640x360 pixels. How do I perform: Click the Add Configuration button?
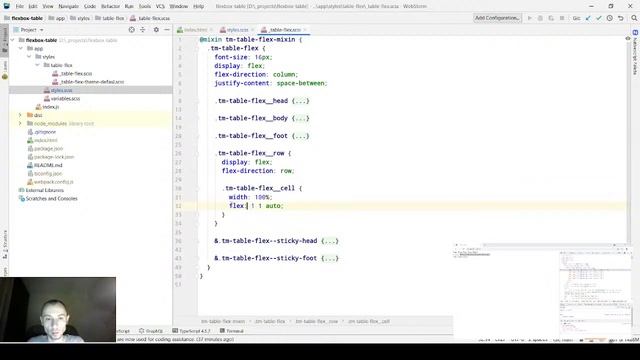point(497,18)
